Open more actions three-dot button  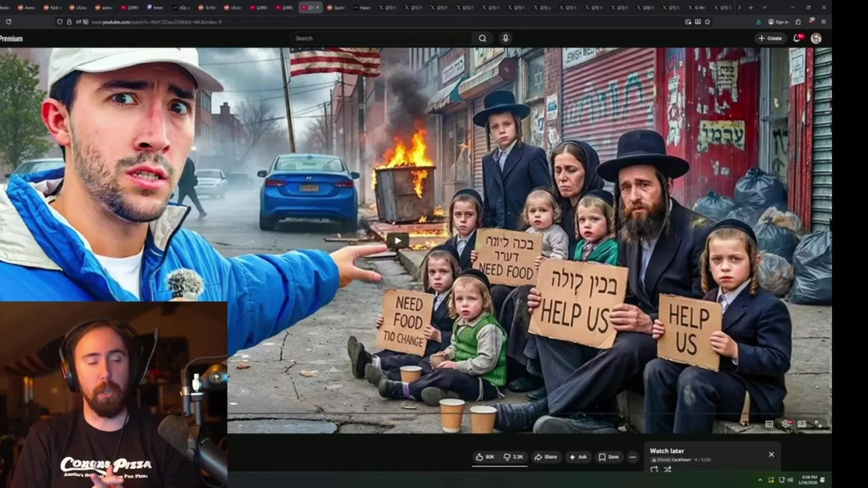click(x=633, y=457)
